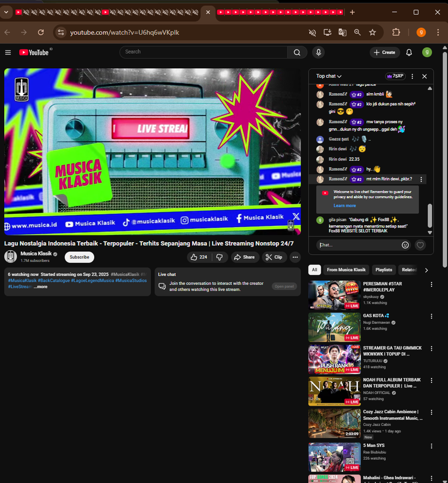Open the YouTube hamburger guide menu

[8, 53]
